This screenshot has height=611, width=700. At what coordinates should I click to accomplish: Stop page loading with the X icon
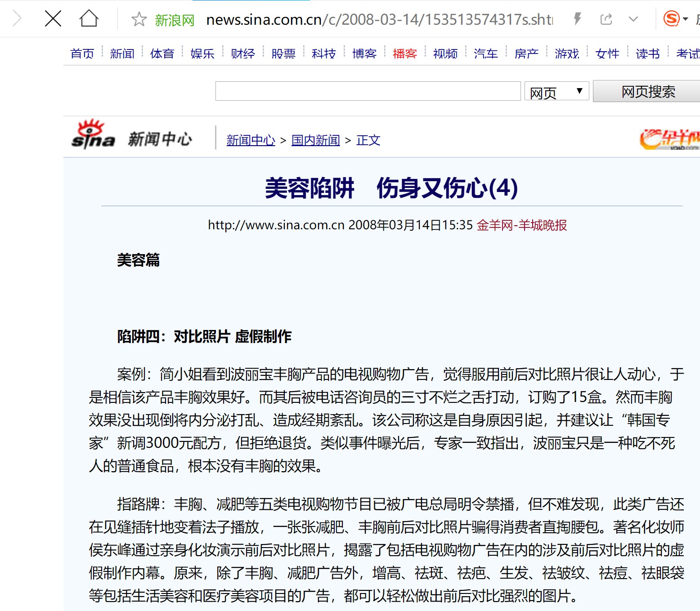pos(53,19)
